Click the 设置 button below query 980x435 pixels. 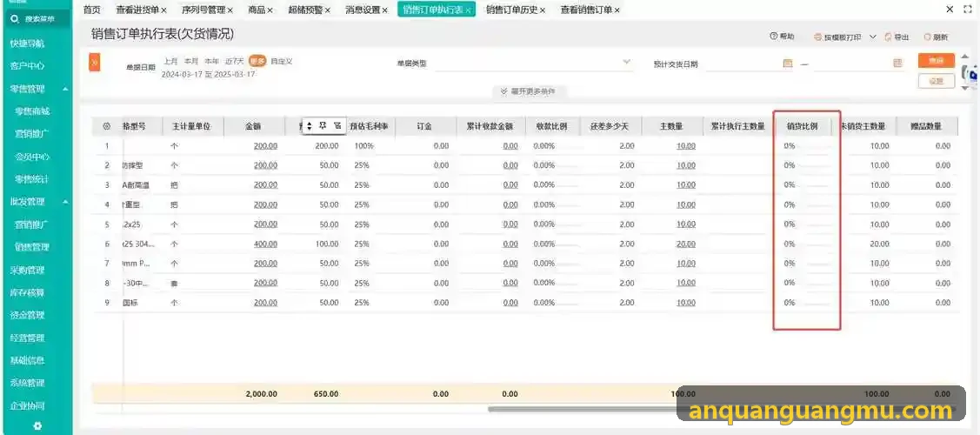[937, 81]
